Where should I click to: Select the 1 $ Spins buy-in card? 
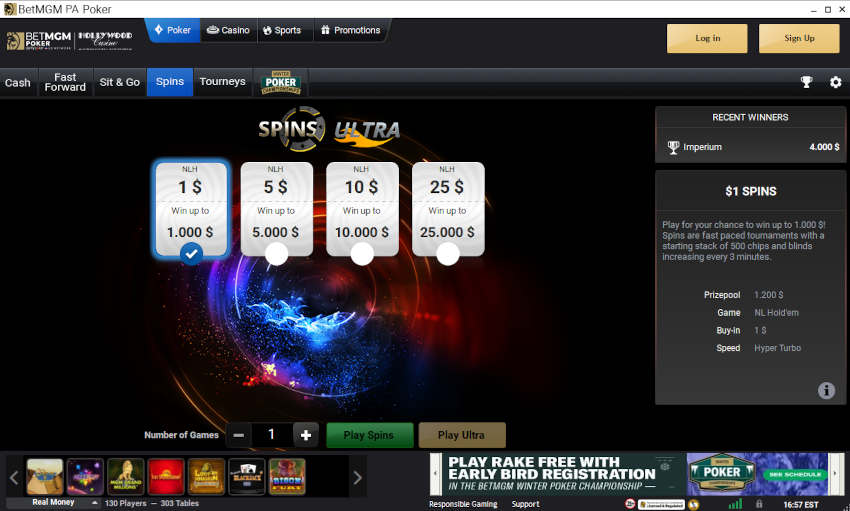[190, 209]
